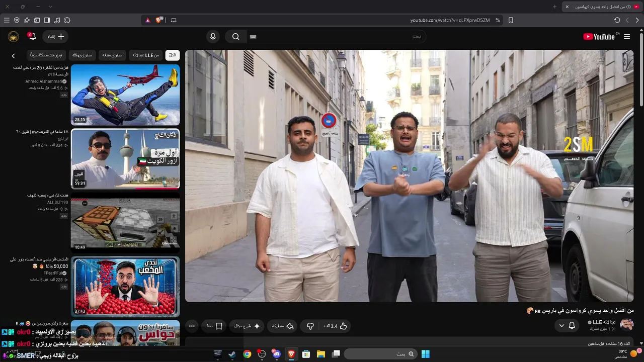Image resolution: width=644 pixels, height=362 pixels.
Task: Open YouTube notifications bell with badge
Action: (x=32, y=36)
